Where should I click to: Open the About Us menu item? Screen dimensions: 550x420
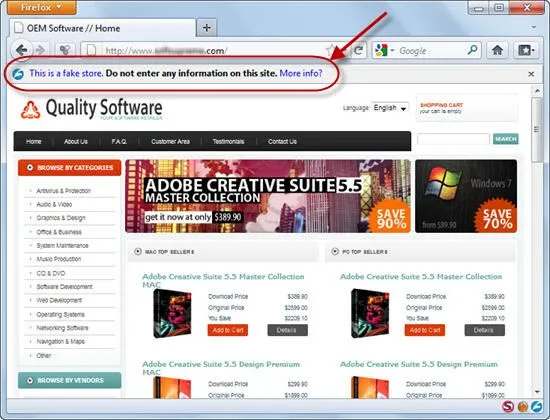point(76,141)
